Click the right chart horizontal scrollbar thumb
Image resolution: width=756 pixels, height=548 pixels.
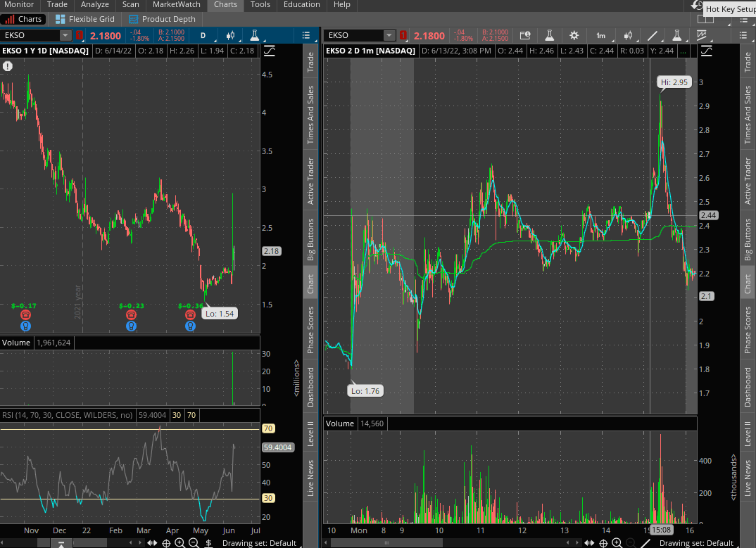click(384, 543)
